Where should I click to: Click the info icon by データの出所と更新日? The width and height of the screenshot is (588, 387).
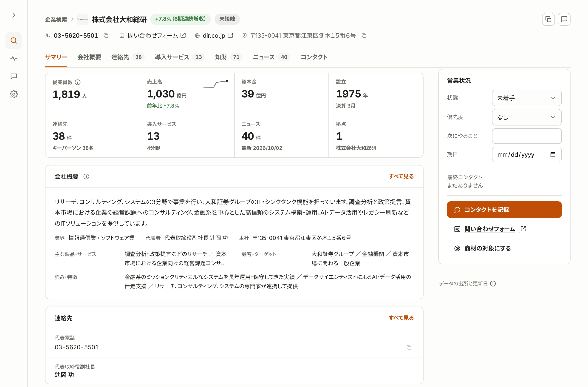pyautogui.click(x=493, y=284)
